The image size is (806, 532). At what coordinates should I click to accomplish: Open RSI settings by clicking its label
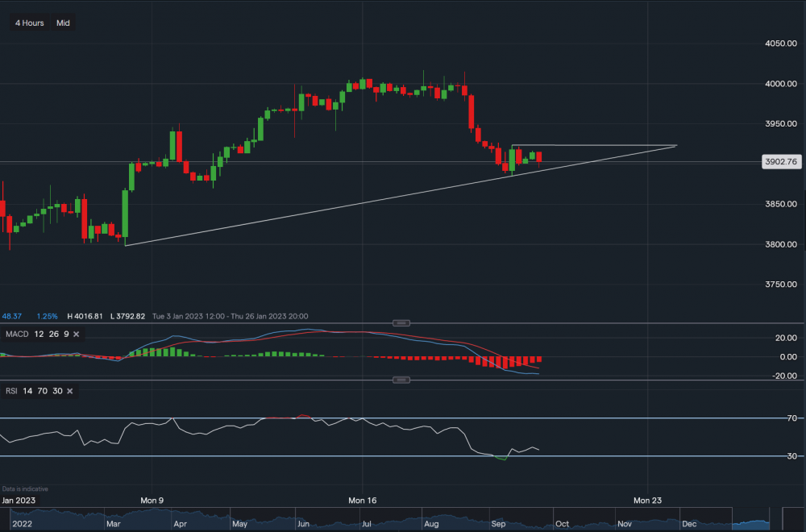point(11,391)
